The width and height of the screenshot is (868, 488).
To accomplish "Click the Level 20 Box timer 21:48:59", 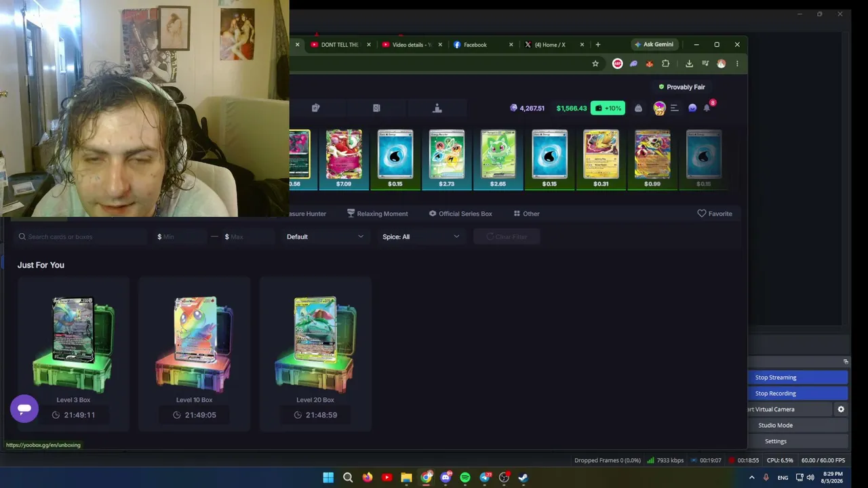I will [x=315, y=415].
